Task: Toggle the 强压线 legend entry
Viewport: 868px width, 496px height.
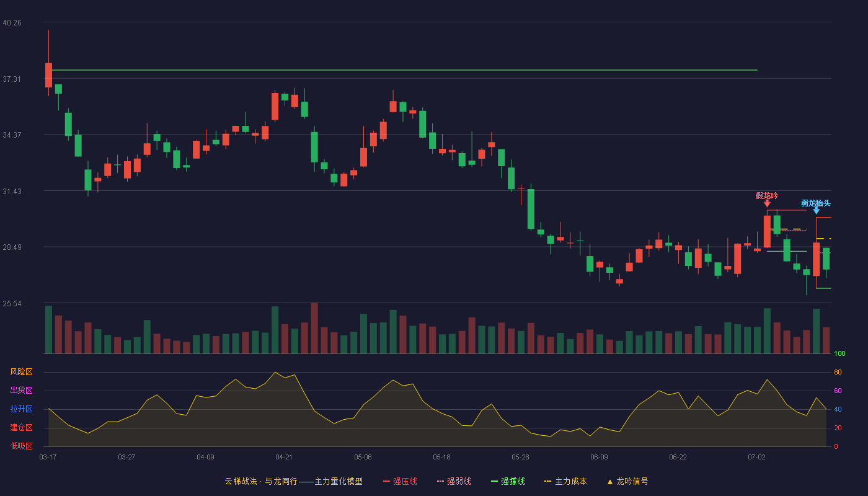Action: pyautogui.click(x=400, y=481)
